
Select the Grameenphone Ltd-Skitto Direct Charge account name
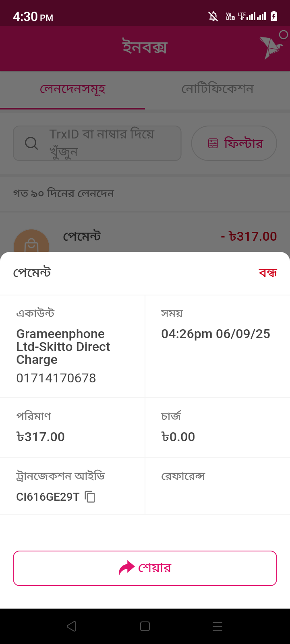pyautogui.click(x=63, y=347)
